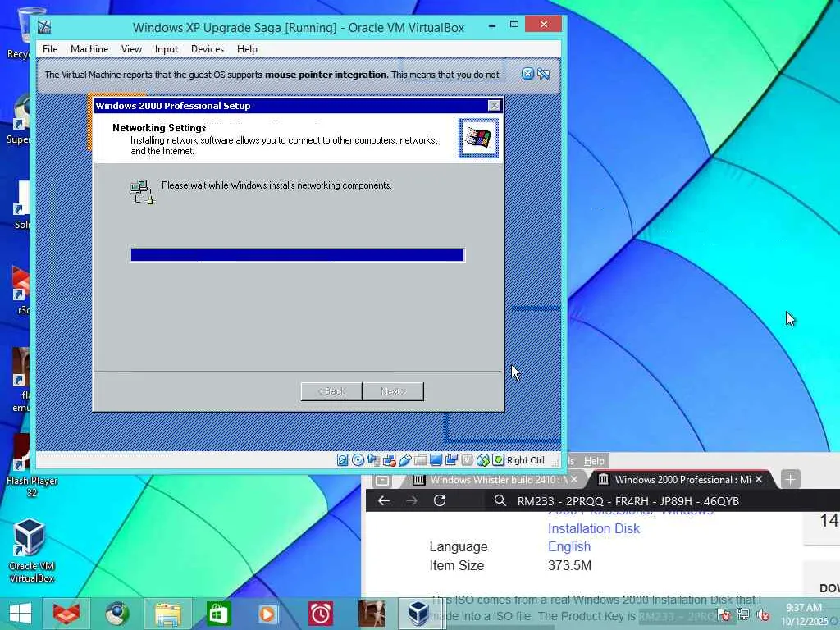Click the USB devices indicator icon

(x=405, y=459)
